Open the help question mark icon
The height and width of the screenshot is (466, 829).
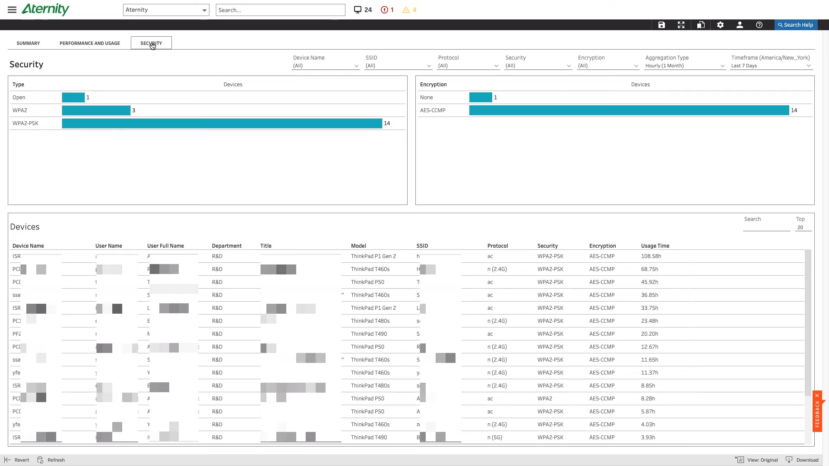tap(759, 25)
